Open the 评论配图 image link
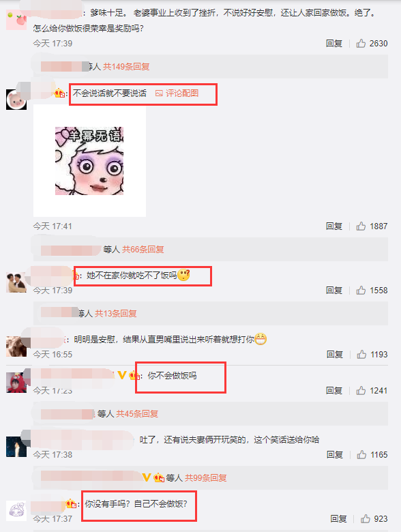This screenshot has width=401, height=532. [x=177, y=93]
